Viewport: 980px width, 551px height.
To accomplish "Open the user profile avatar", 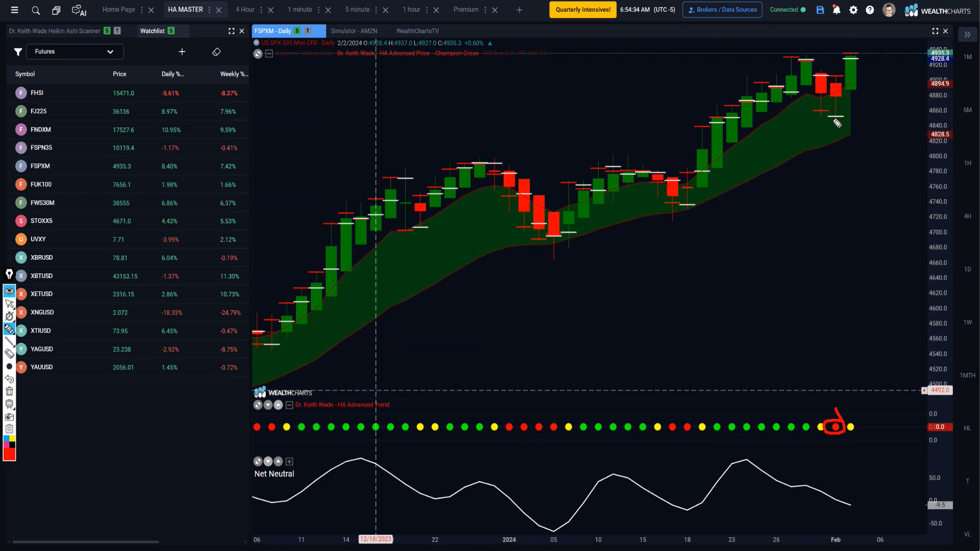I will (x=889, y=10).
